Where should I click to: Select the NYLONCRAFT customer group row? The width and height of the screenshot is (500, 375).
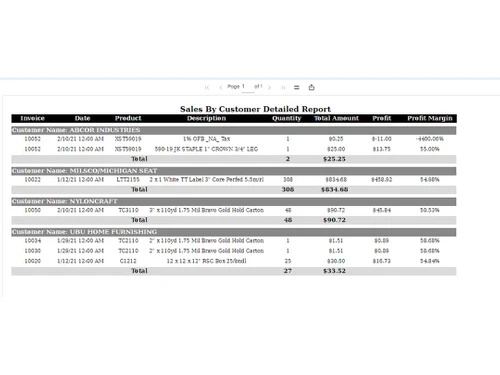pos(234,201)
